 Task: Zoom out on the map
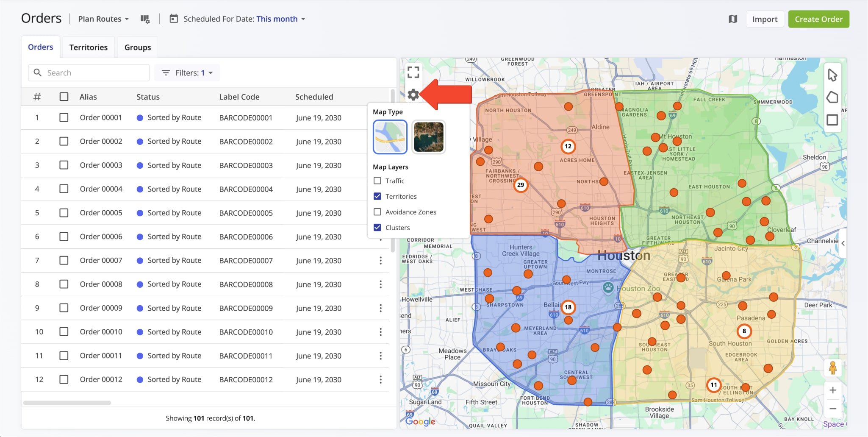[x=832, y=409]
